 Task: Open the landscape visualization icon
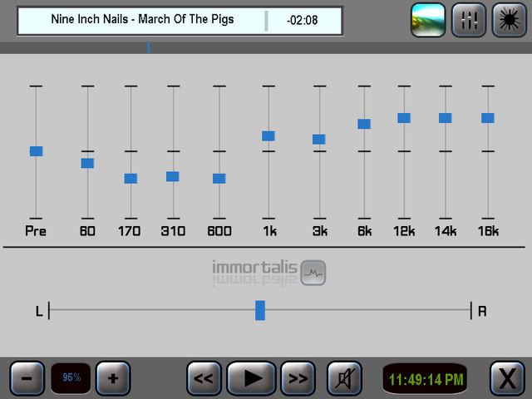428,20
